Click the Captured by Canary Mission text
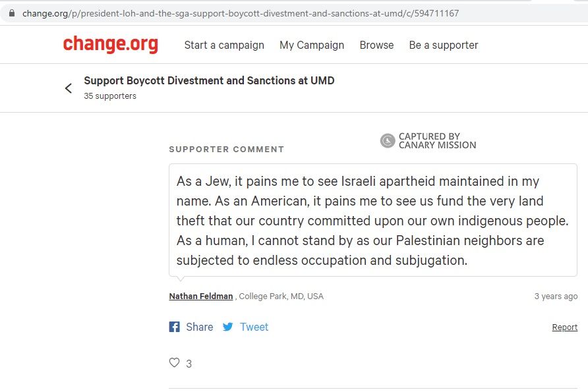 pyautogui.click(x=437, y=141)
